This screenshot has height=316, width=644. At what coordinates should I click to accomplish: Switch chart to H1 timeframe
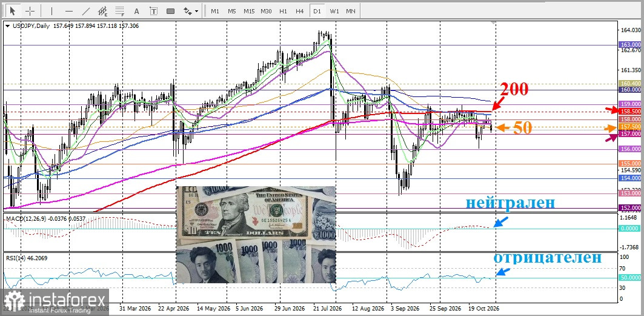point(283,11)
